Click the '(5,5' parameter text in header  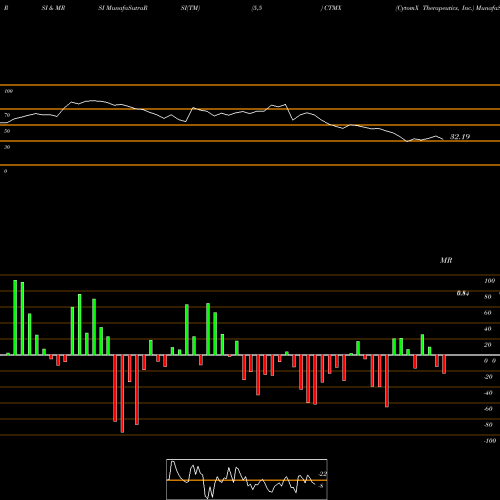[x=257, y=8]
